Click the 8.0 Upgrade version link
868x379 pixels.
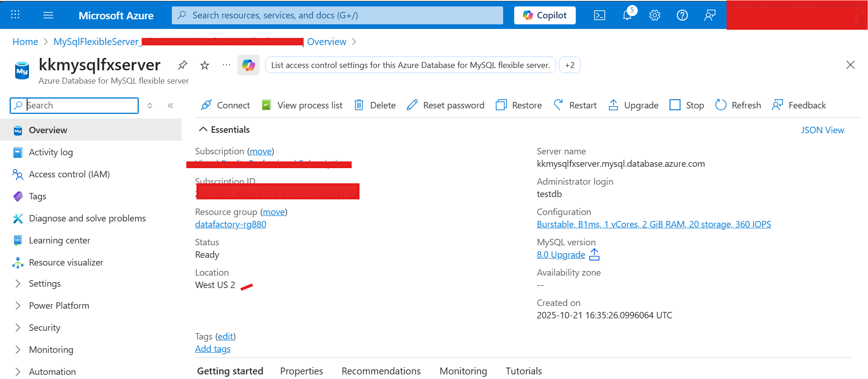(561, 255)
